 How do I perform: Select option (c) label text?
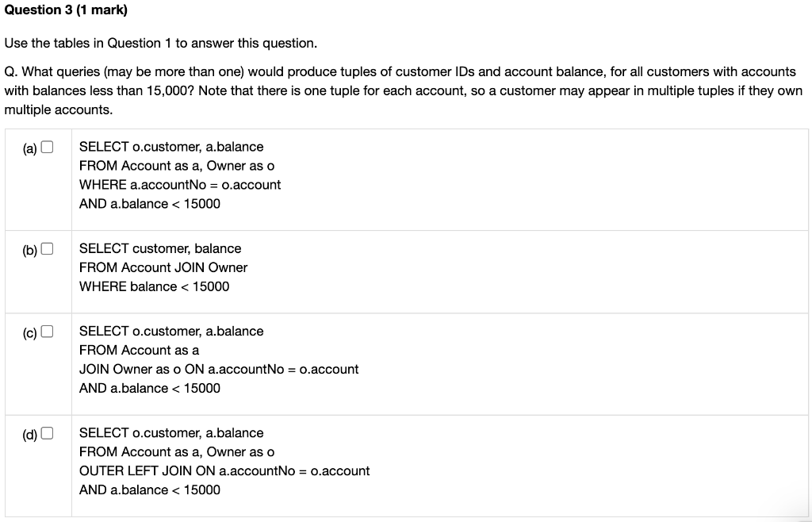coord(30,331)
